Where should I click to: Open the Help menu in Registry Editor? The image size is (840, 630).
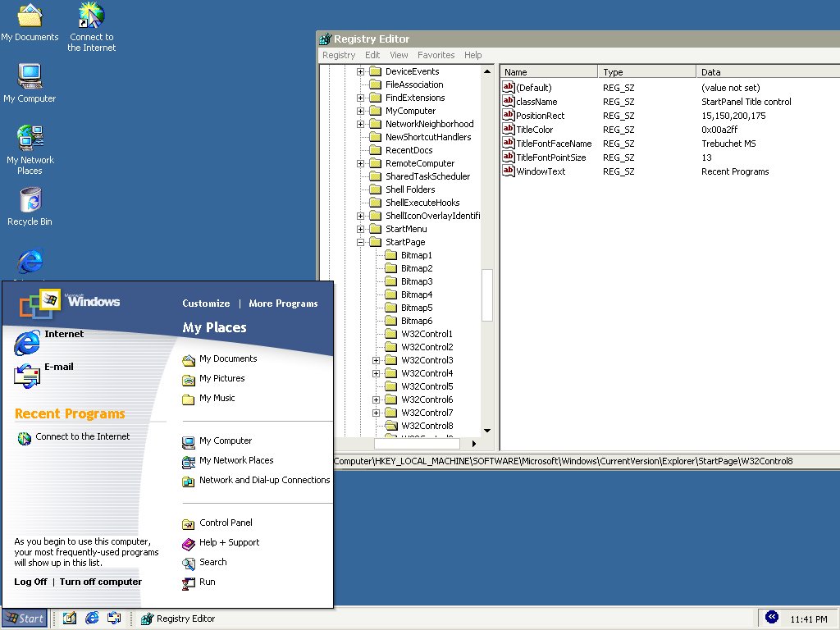pyautogui.click(x=473, y=55)
